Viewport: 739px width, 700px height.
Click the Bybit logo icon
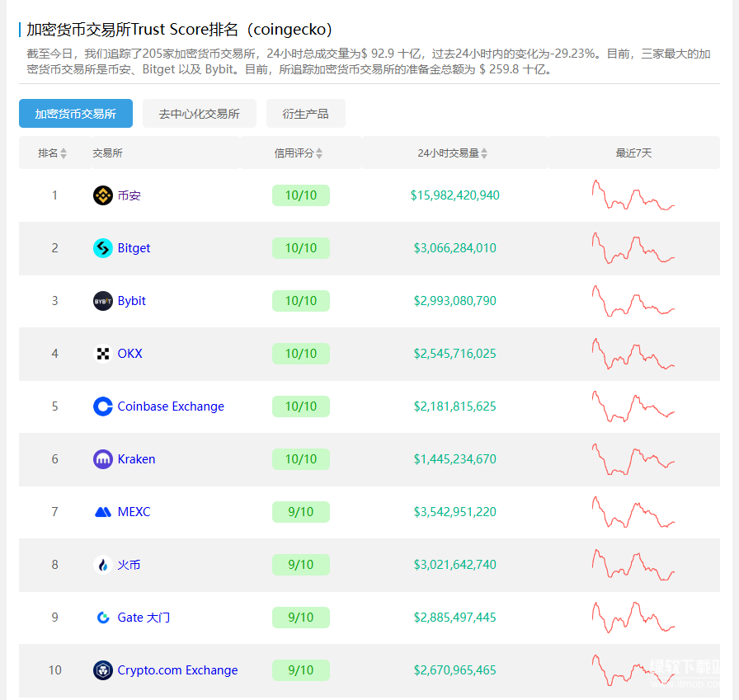[103, 301]
